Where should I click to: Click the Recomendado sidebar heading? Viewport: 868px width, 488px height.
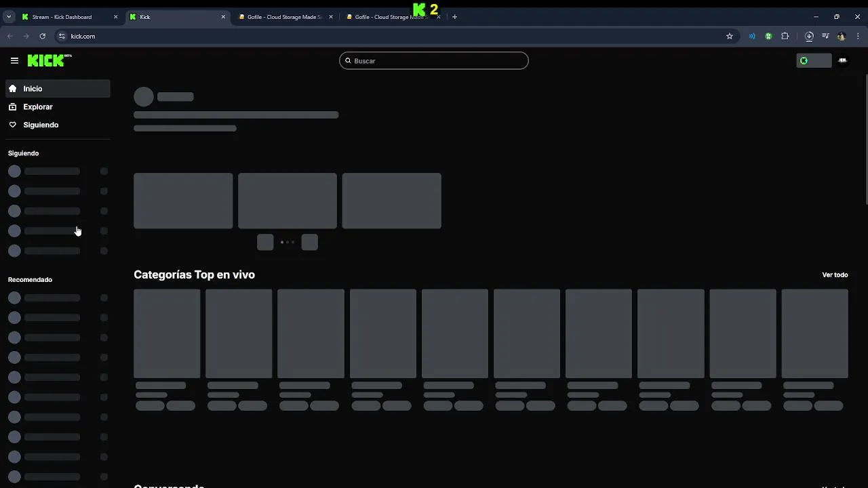[30, 280]
